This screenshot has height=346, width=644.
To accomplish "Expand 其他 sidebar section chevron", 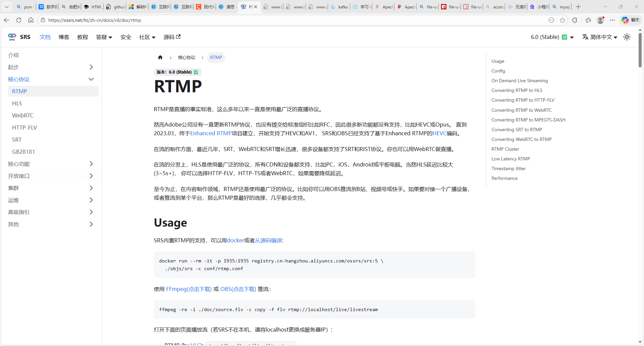I will point(91,224).
